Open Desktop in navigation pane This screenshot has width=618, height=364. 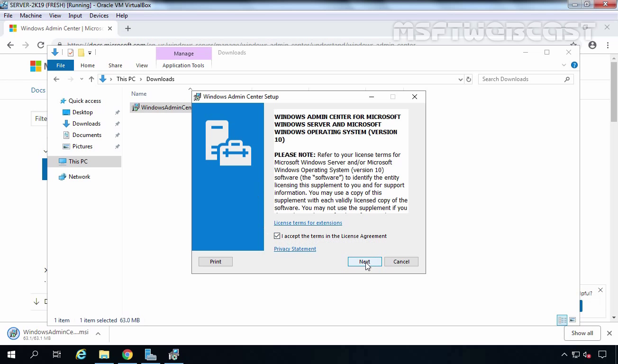pyautogui.click(x=82, y=112)
